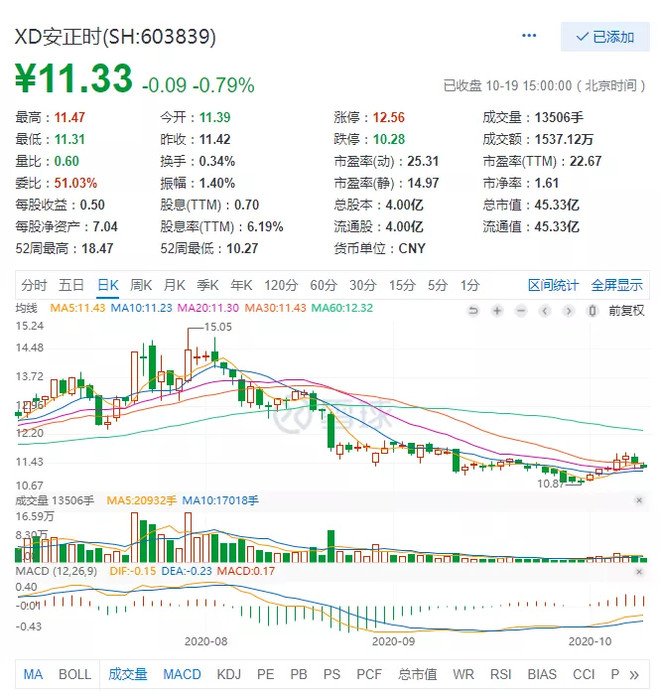This screenshot has width=660, height=695.
Task: Switch to the 5分 interval tab
Action: point(437,285)
